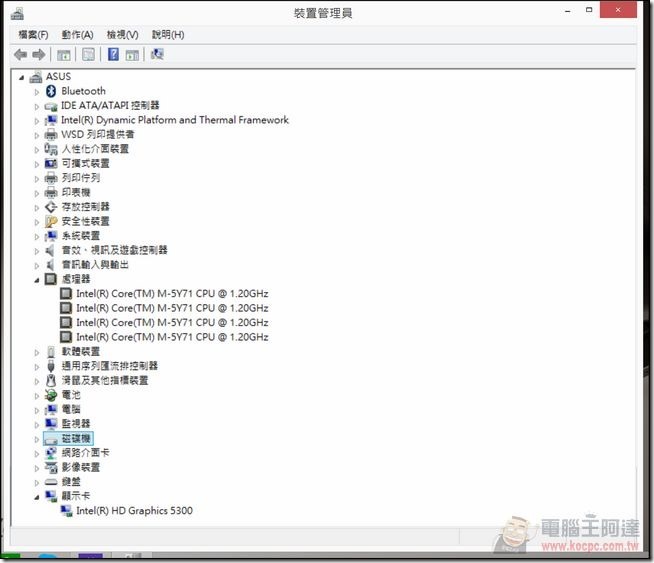Select the Intel(R) Dynamic Platform and Thermal Framework label
654x563 pixels.
(x=175, y=120)
